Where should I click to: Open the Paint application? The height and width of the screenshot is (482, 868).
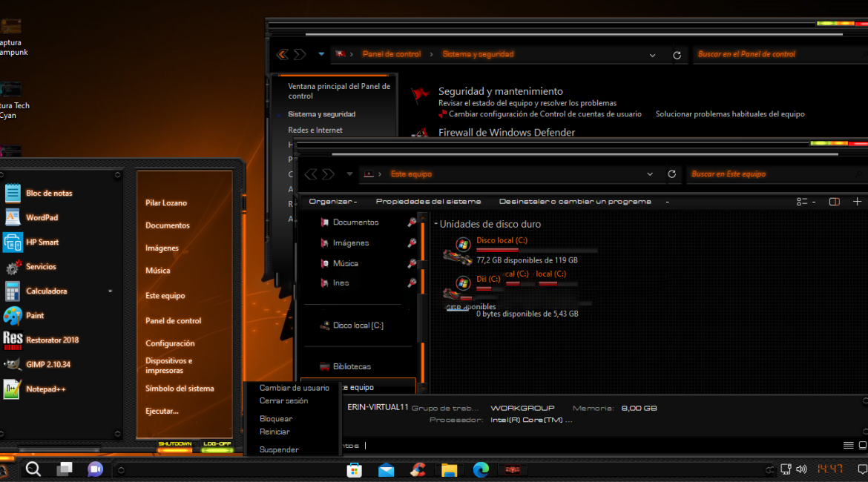click(34, 316)
